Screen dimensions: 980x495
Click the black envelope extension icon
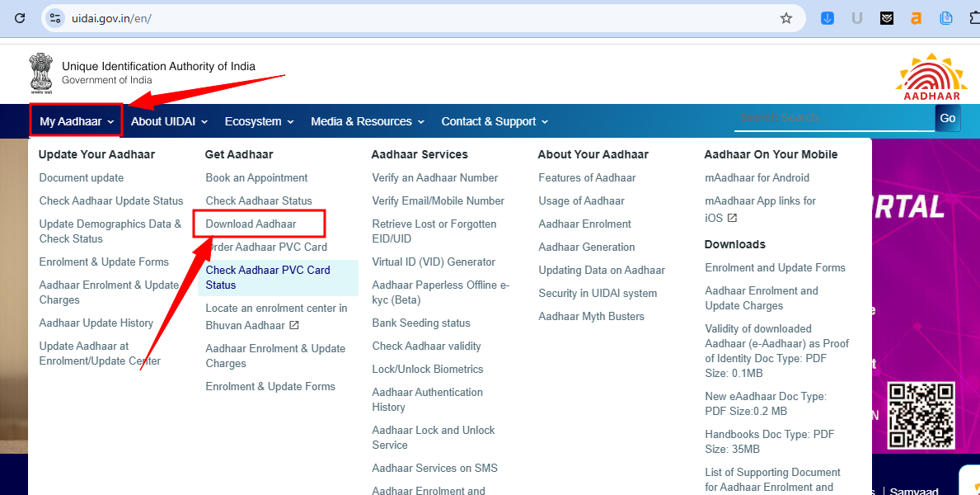[887, 18]
